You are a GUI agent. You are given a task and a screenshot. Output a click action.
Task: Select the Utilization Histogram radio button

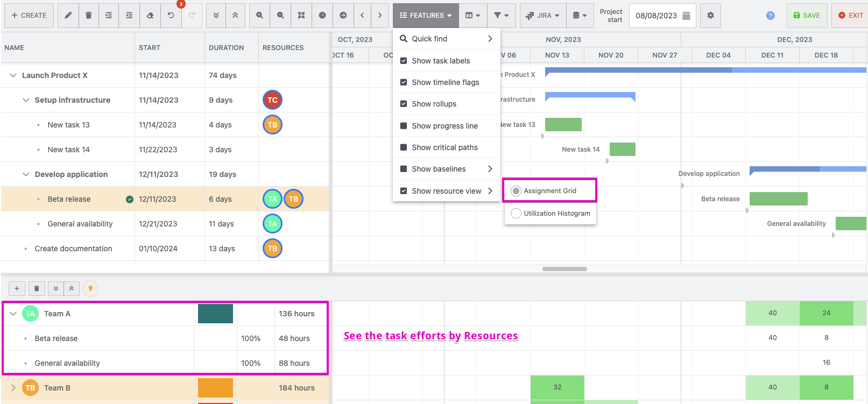[516, 214]
